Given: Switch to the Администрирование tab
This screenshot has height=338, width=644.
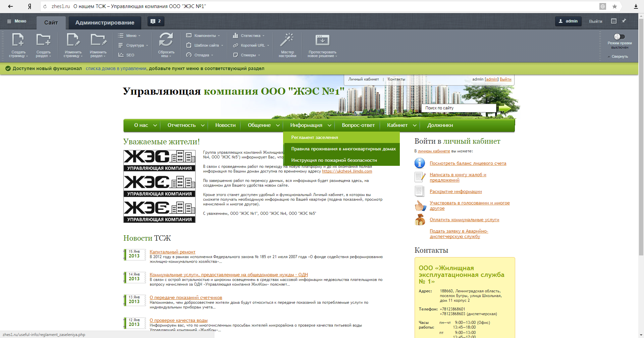Looking at the screenshot, I should 105,22.
